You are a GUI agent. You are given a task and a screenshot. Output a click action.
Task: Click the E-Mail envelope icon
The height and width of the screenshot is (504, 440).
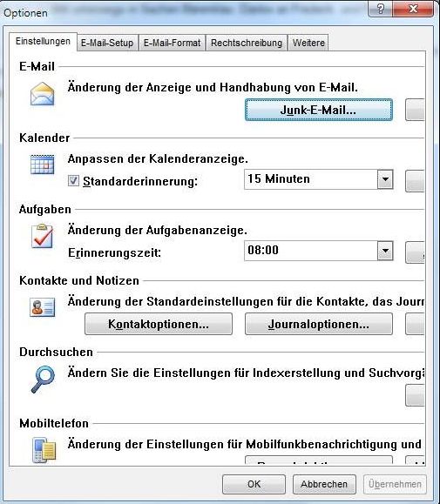click(x=43, y=94)
